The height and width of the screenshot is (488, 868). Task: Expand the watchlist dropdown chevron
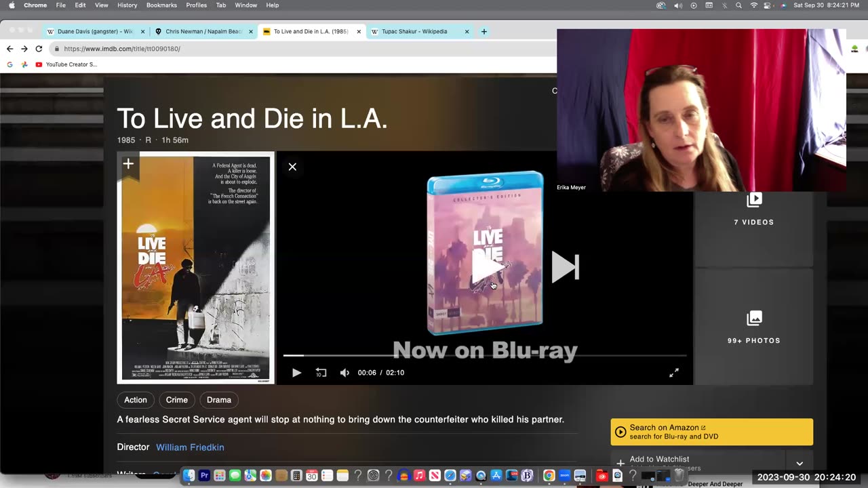point(800,464)
